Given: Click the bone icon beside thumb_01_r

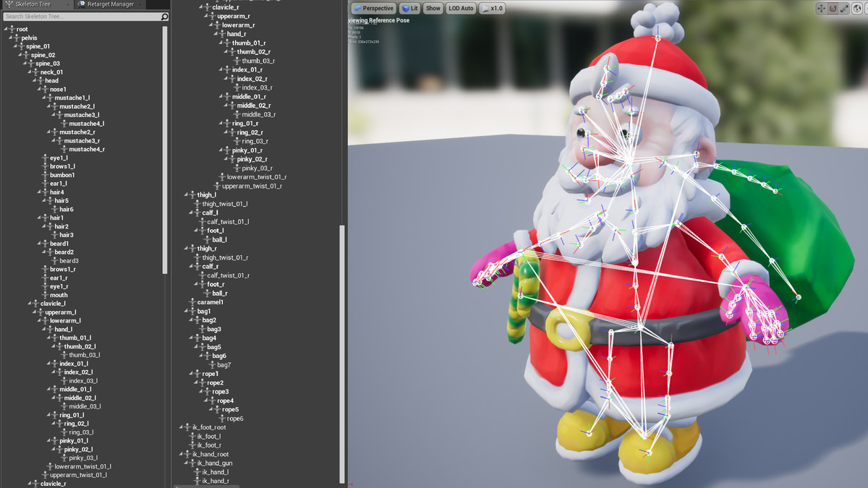Looking at the screenshot, I should click(x=227, y=43).
